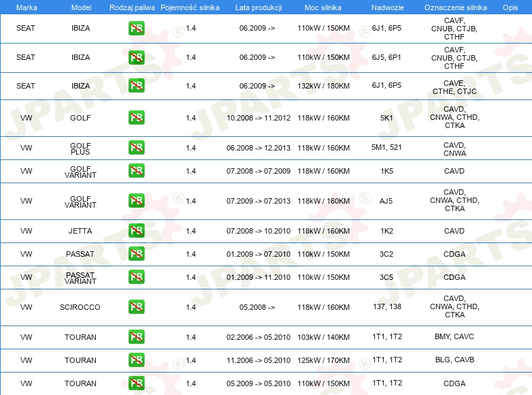Select production years '07.2009 -> 07.2013'
Screen dimensions: 532x395
259,201
